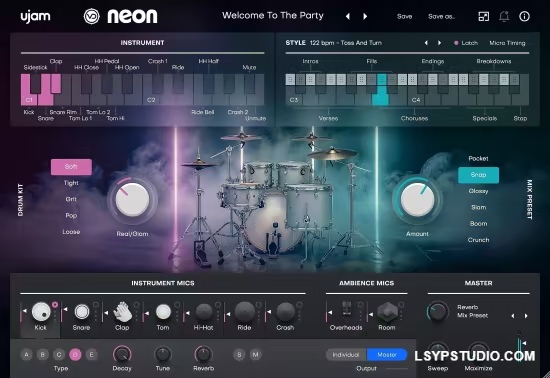Select the Hi-Hat mic icon
Image resolution: width=550 pixels, height=378 pixels.
[204, 312]
